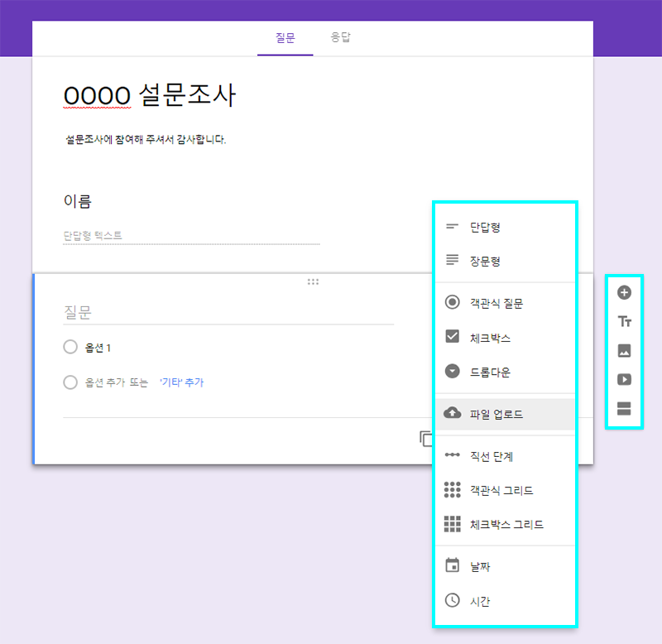Image resolution: width=662 pixels, height=644 pixels.
Task: Select 직선 단계 question type
Action: [505, 456]
